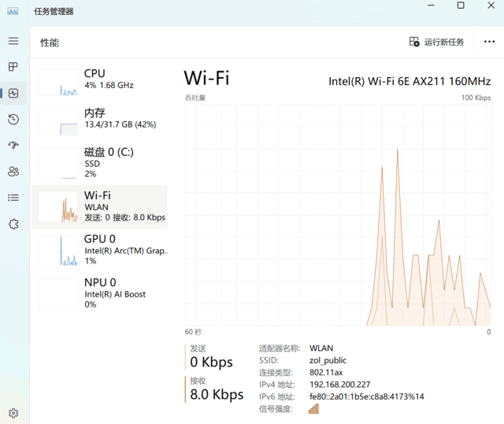Select NPU 0 Intel AI Boost item

click(x=100, y=293)
